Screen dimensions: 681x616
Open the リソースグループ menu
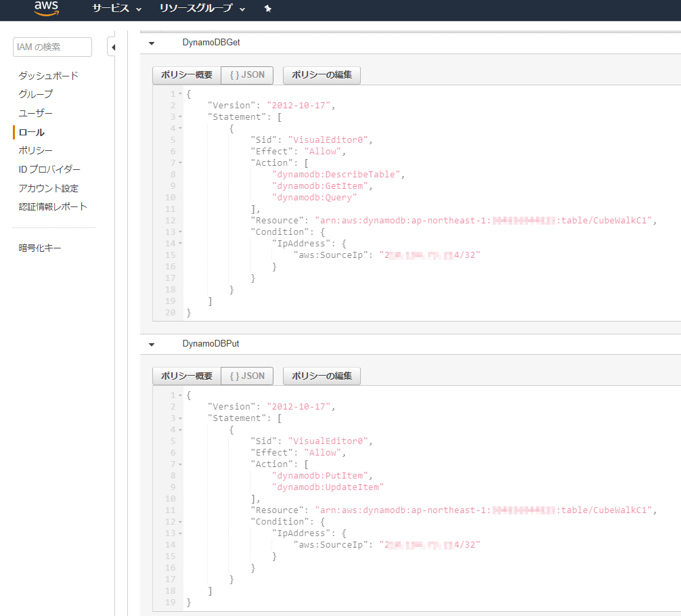[196, 9]
